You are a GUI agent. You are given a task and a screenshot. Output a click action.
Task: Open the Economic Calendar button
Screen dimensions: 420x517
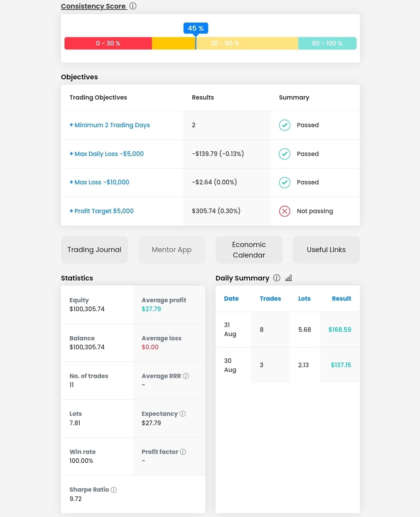pyautogui.click(x=249, y=250)
